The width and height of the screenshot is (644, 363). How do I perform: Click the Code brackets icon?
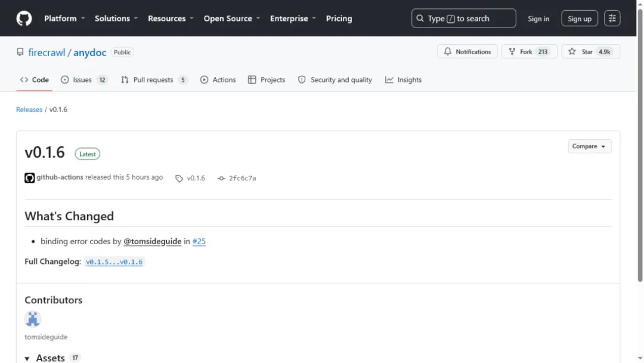click(24, 80)
